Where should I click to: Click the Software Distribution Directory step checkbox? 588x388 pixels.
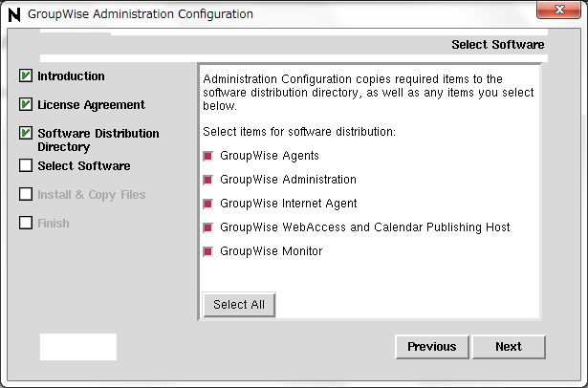pos(26,133)
